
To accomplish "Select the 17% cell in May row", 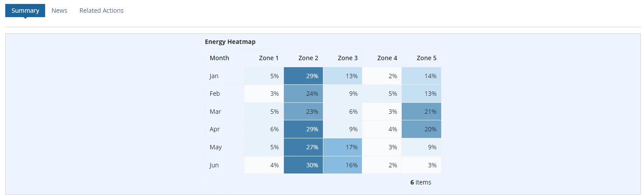I will coord(343,147).
